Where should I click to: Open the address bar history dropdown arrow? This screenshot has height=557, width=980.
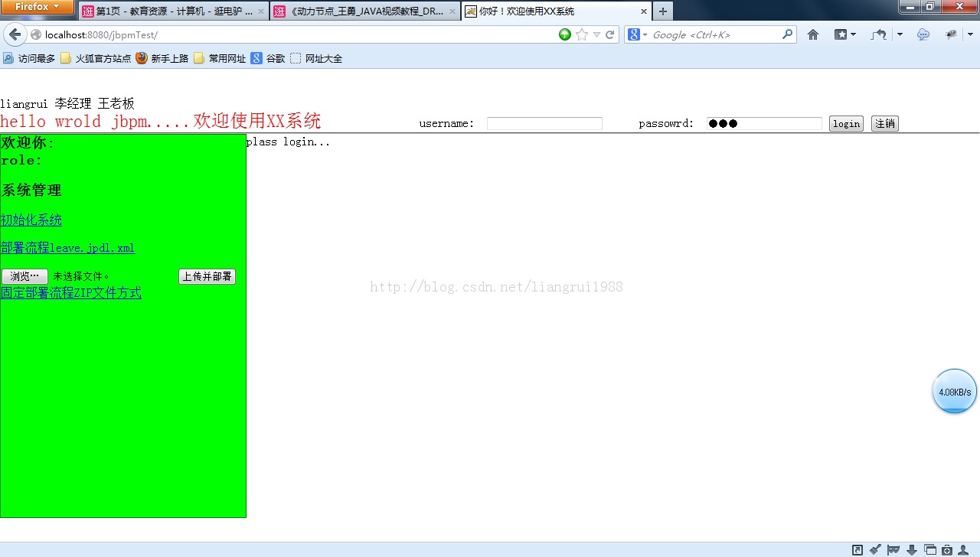(x=596, y=34)
